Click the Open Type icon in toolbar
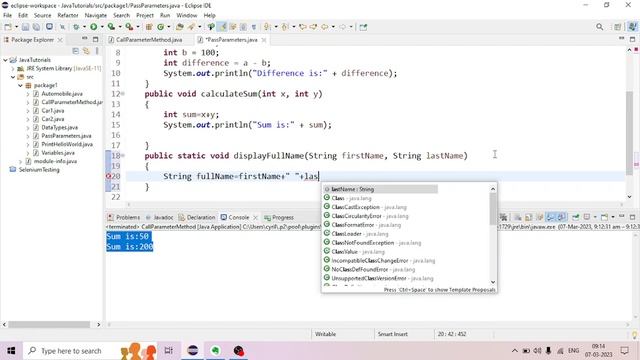Viewport: 640px width, 360px height. pos(180,27)
